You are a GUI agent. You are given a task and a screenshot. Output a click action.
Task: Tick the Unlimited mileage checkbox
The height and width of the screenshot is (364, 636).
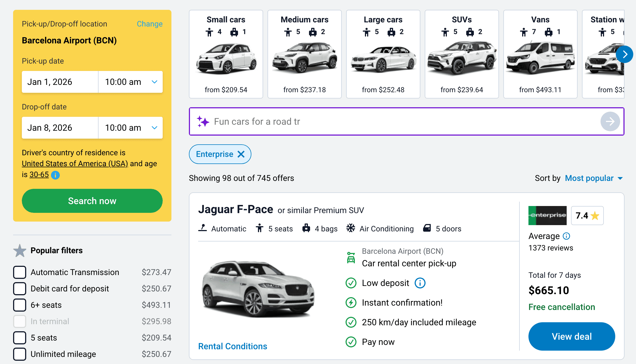(20, 354)
